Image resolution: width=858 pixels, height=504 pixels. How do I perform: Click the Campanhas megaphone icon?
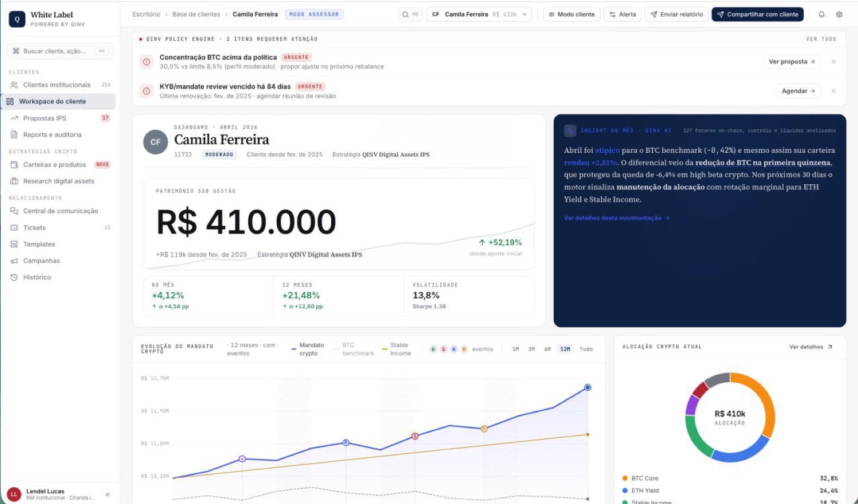pos(14,261)
